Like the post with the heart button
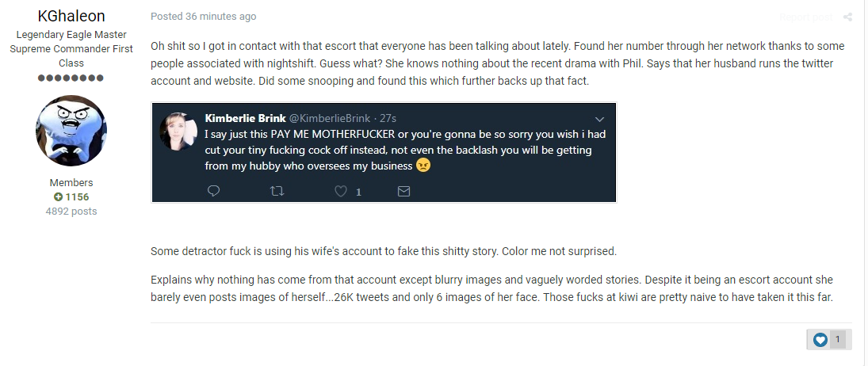 (x=820, y=340)
